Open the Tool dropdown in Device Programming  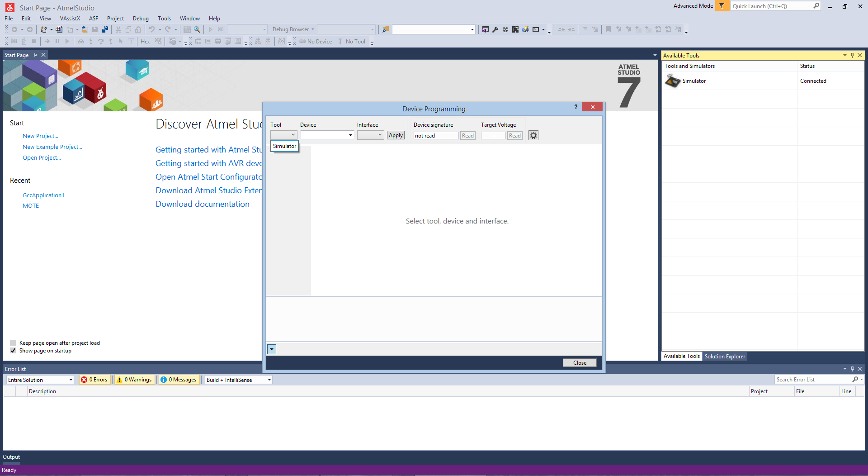[284, 135]
